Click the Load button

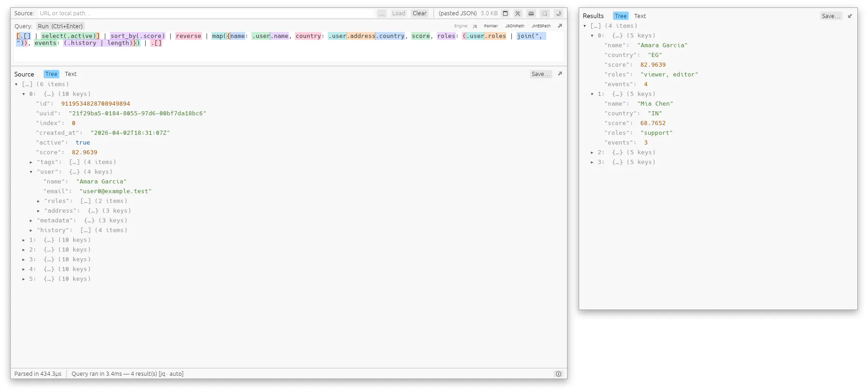tap(398, 13)
